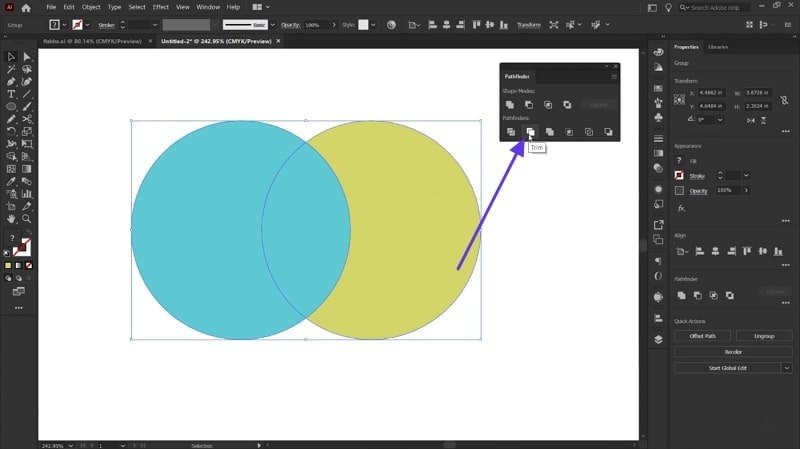The width and height of the screenshot is (800, 449).
Task: Pick the Rotate tool
Action: [11, 132]
